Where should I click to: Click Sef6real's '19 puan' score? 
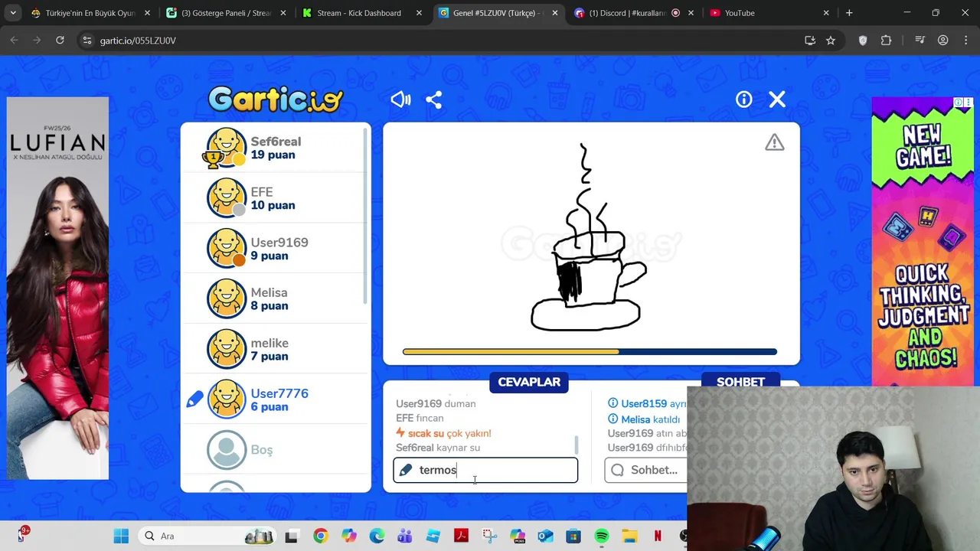pos(273,155)
